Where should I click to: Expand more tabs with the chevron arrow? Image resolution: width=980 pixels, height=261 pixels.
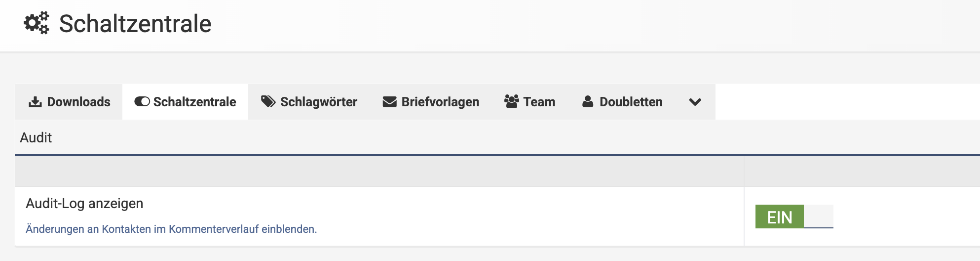[695, 102]
